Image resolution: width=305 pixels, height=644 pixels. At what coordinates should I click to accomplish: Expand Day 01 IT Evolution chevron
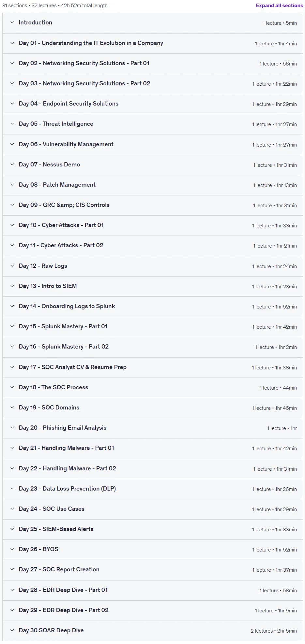(12, 43)
